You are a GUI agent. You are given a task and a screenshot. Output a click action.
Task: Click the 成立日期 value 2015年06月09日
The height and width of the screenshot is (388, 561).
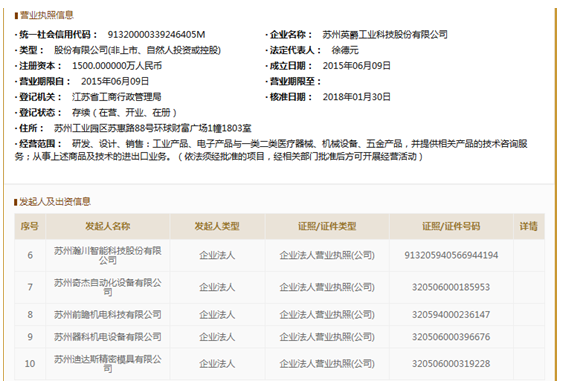tap(357, 66)
